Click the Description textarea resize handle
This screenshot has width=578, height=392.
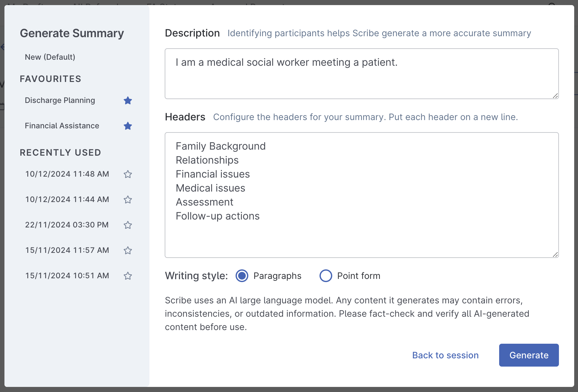(556, 95)
